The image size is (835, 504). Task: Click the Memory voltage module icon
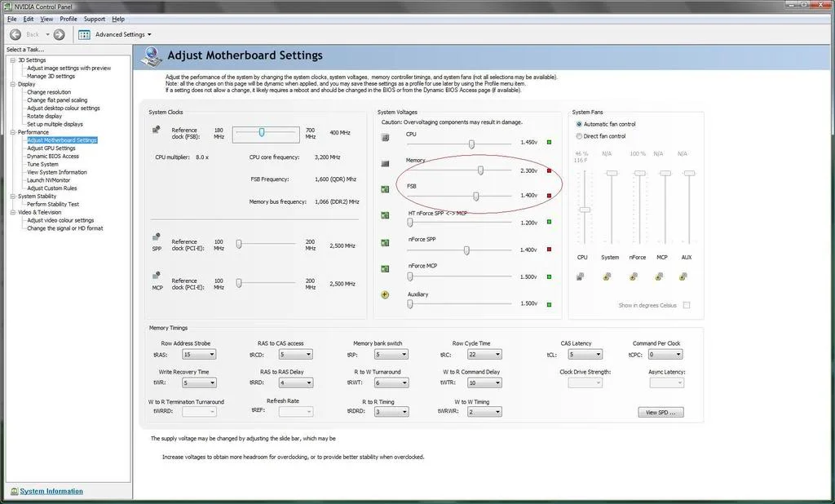click(x=385, y=164)
